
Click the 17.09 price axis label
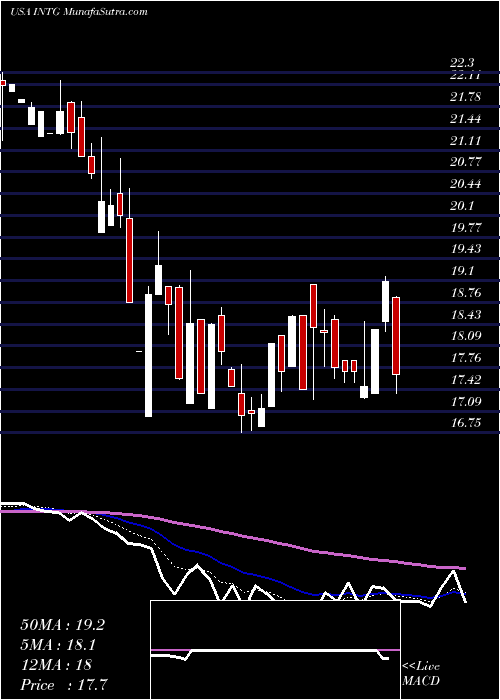point(466,402)
